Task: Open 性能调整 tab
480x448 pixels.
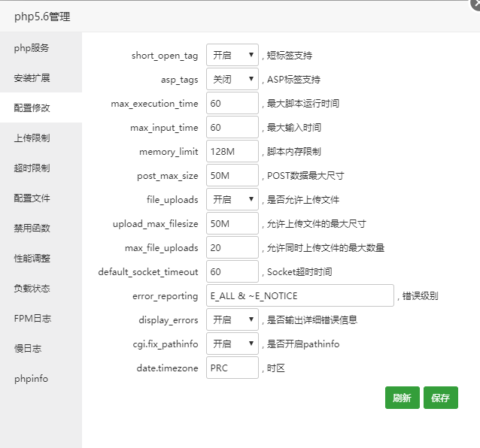Action: point(41,258)
